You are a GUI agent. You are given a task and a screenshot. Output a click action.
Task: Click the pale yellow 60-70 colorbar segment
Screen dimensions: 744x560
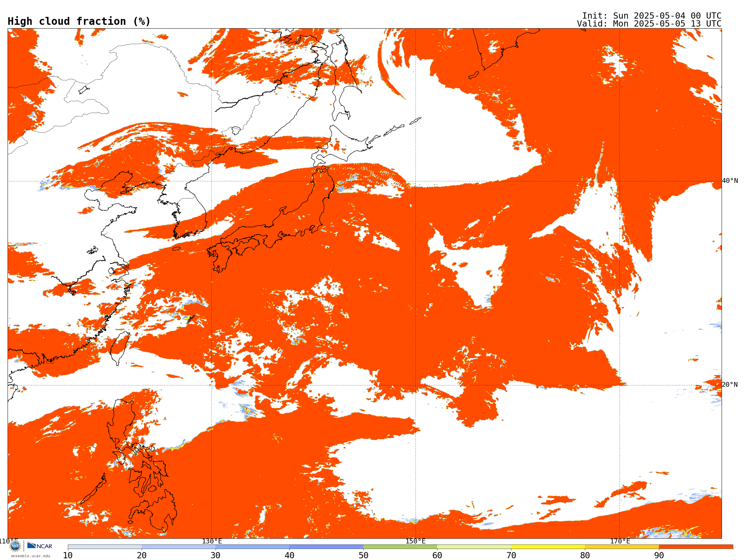click(x=474, y=547)
